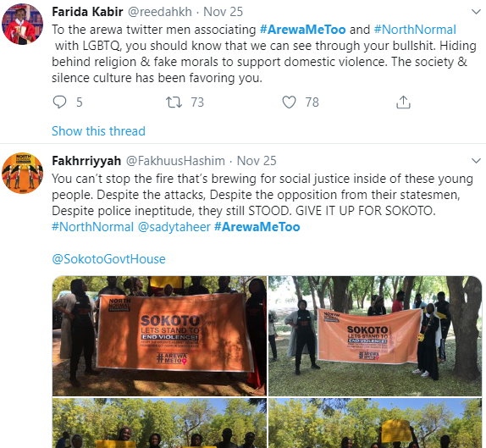486x448 pixels.
Task: View the close-up Sokoto banner photo
Action: (159, 335)
